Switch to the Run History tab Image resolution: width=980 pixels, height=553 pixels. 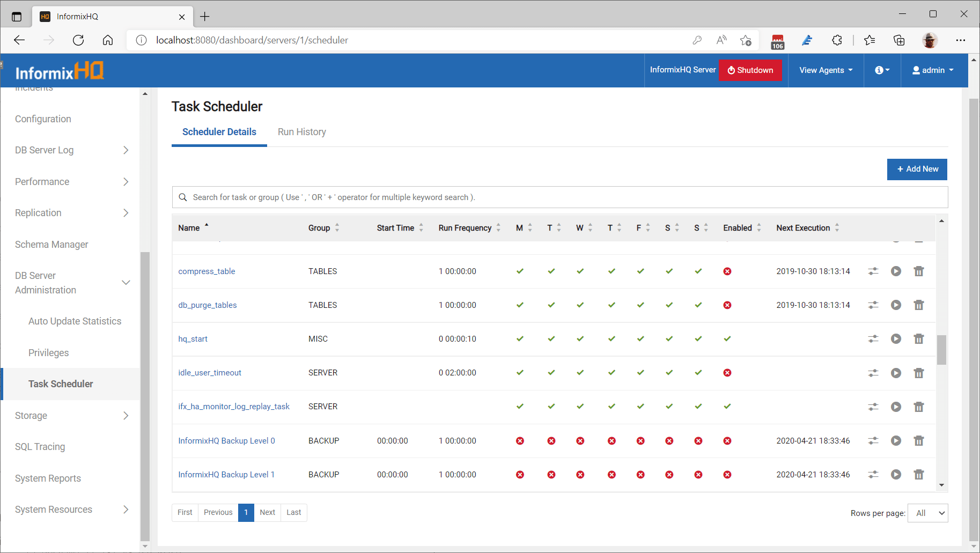pos(301,132)
